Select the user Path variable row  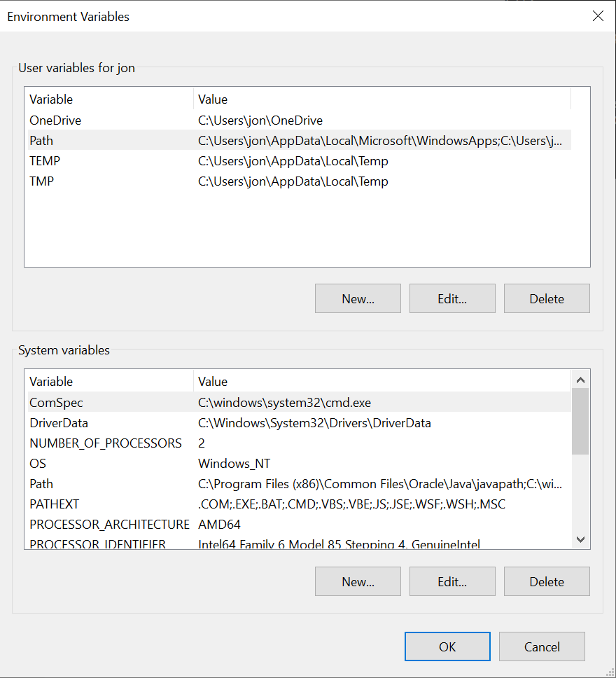pyautogui.click(x=41, y=141)
